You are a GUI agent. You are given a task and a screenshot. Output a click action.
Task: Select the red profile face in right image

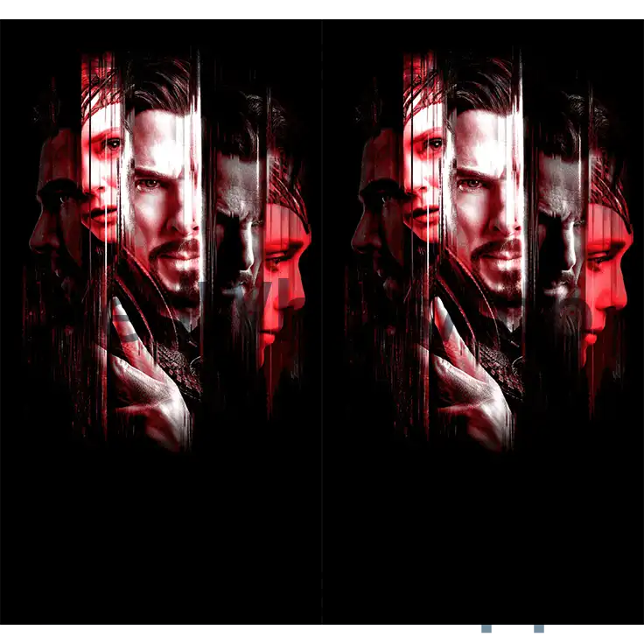tap(608, 262)
